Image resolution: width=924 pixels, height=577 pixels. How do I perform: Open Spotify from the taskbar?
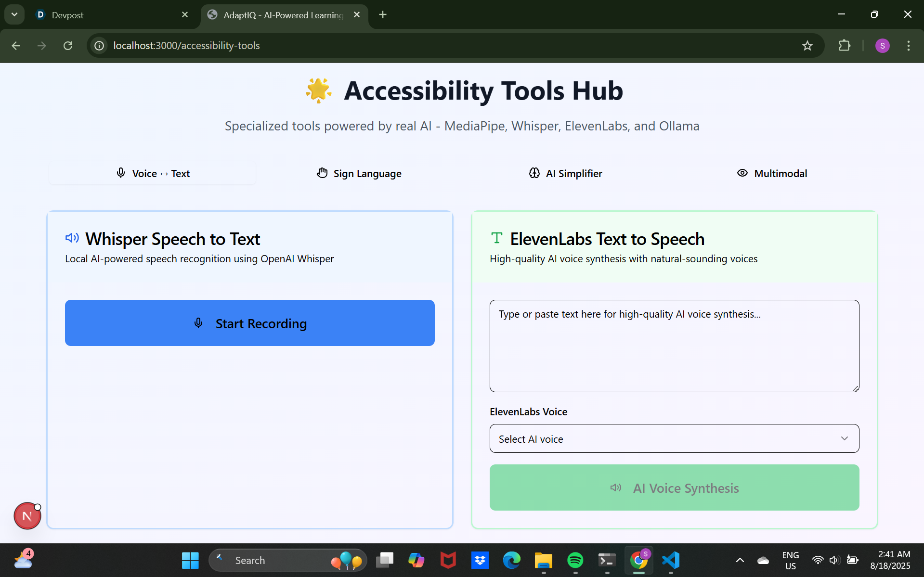(x=575, y=560)
